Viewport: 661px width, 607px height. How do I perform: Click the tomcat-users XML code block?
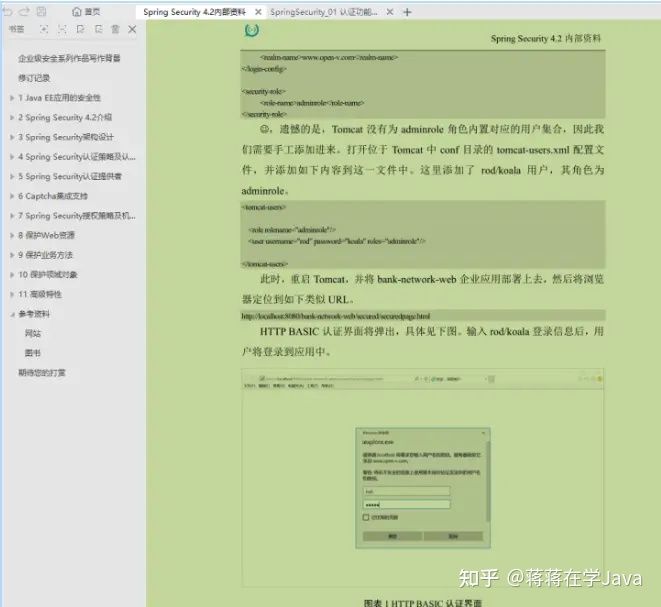tap(423, 235)
